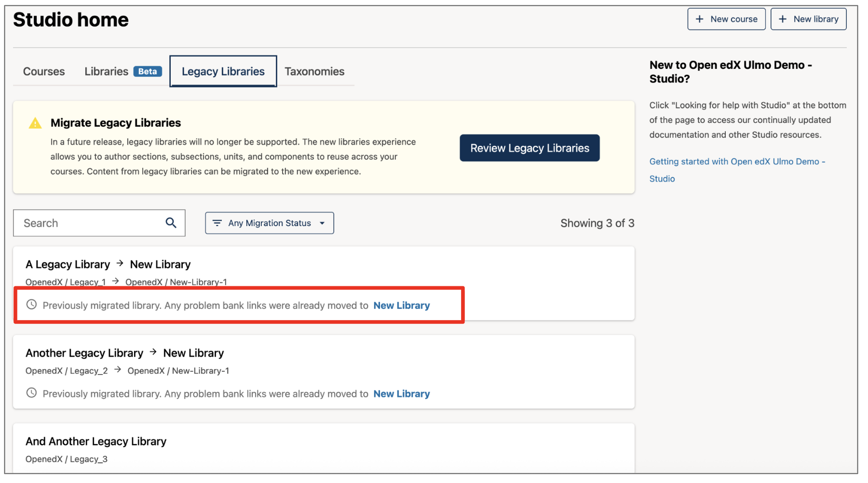Click the search magnifier icon

(171, 223)
